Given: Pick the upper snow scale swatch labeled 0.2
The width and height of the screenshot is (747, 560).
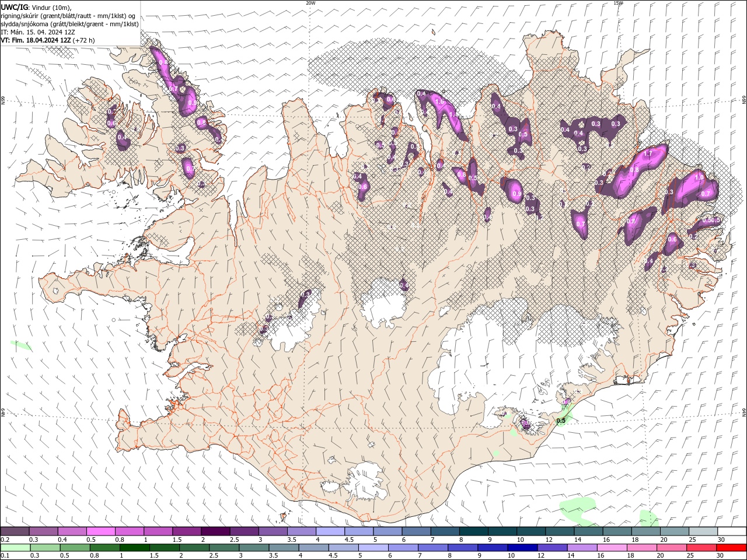Looking at the screenshot, I should (15, 531).
